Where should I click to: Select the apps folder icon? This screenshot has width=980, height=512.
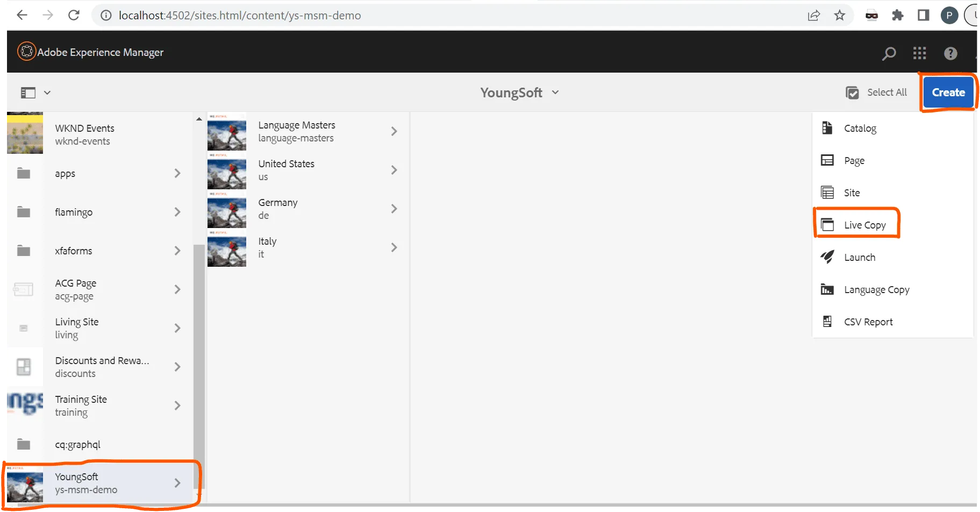coord(24,173)
